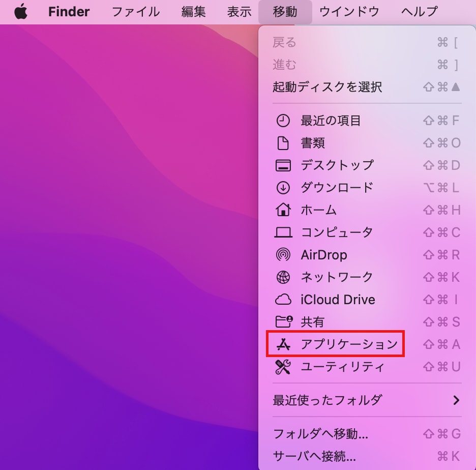The height and width of the screenshot is (470, 476).
Task: Click the house icon beside ホーム
Action: point(283,210)
